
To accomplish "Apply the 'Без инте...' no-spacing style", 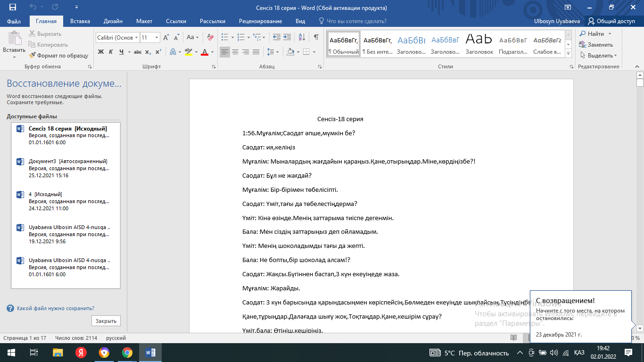I will click(378, 43).
